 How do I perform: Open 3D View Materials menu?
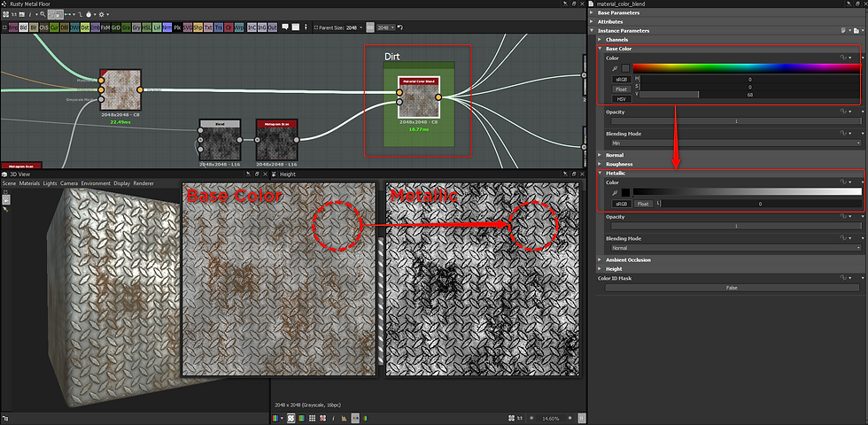click(29, 183)
